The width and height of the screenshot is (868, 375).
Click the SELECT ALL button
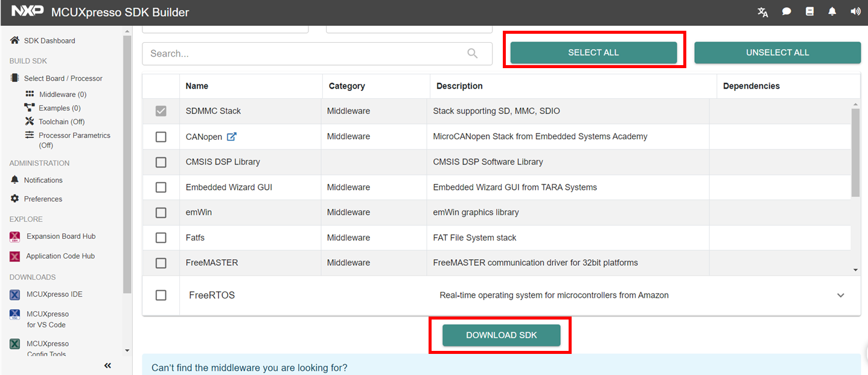593,52
